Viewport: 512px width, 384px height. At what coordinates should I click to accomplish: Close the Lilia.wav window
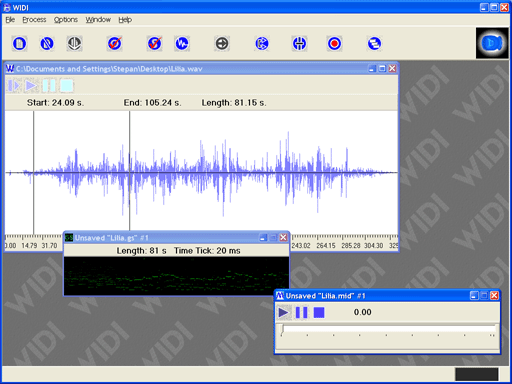(392, 69)
